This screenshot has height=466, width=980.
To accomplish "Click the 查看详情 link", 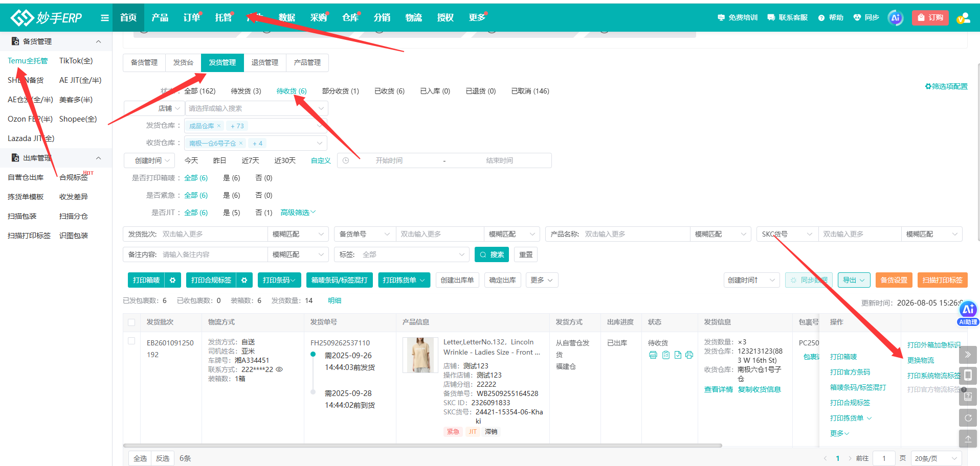I will (x=719, y=389).
